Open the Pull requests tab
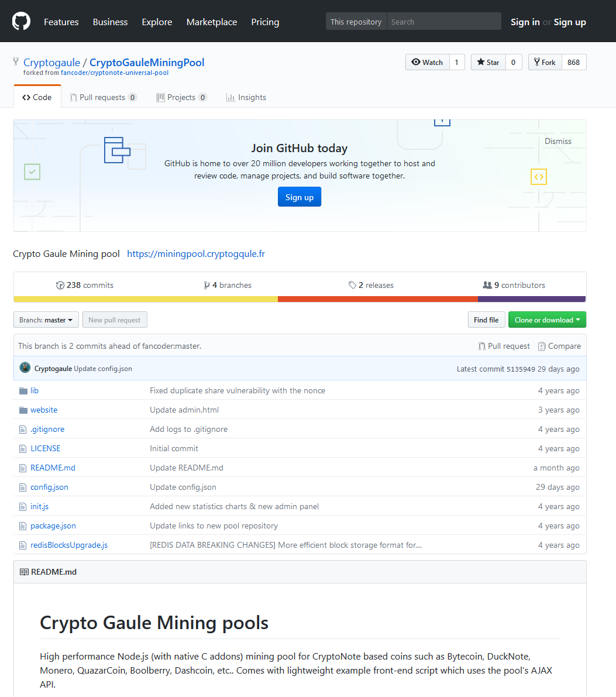The image size is (616, 697). pyautogui.click(x=103, y=97)
